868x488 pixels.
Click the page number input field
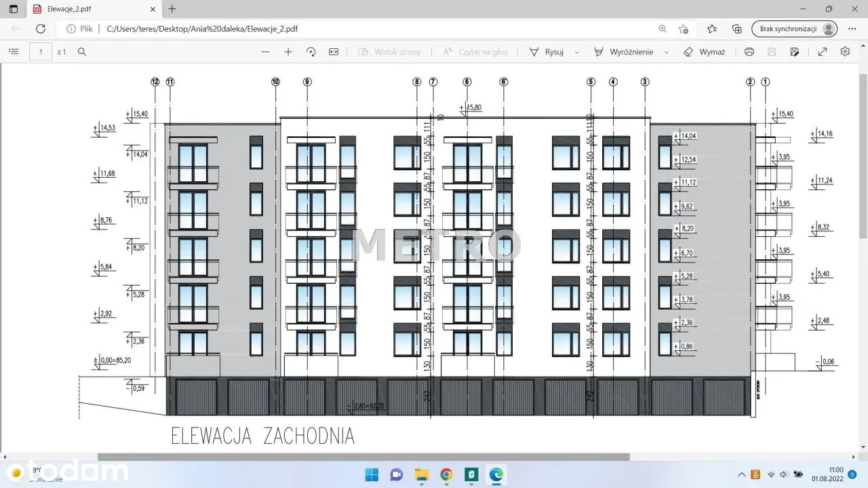click(x=41, y=52)
